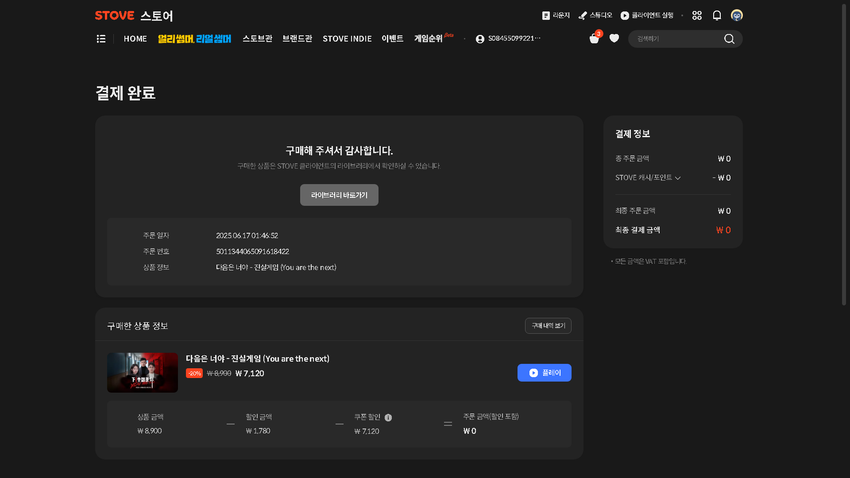This screenshot has width=850, height=478.
Task: Open 이벤트 menu item
Action: [x=392, y=38]
